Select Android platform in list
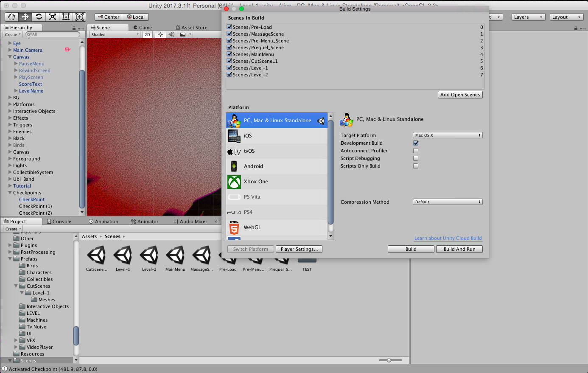Image resolution: width=588 pixels, height=373 pixels. pyautogui.click(x=277, y=166)
